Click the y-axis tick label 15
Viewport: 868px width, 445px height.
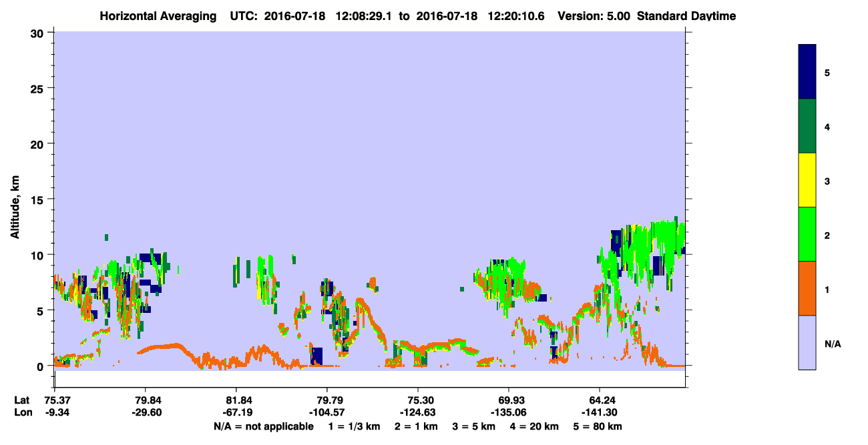click(x=39, y=199)
